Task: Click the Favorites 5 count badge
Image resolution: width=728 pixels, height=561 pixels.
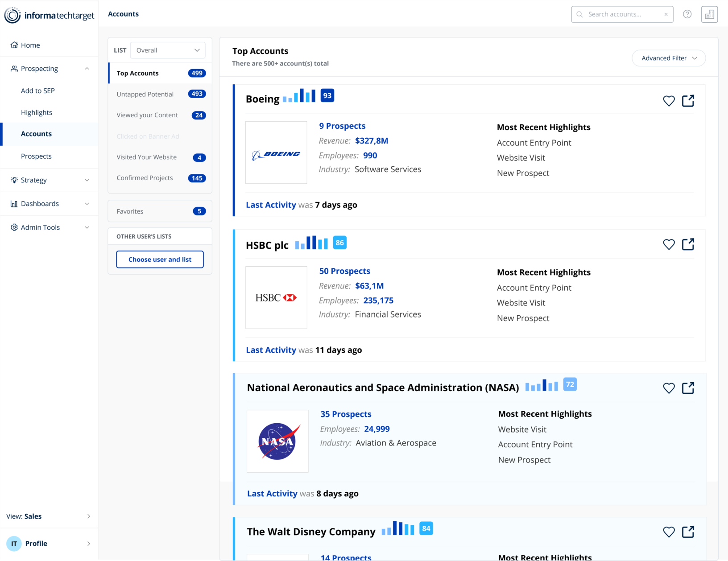Action: (199, 211)
